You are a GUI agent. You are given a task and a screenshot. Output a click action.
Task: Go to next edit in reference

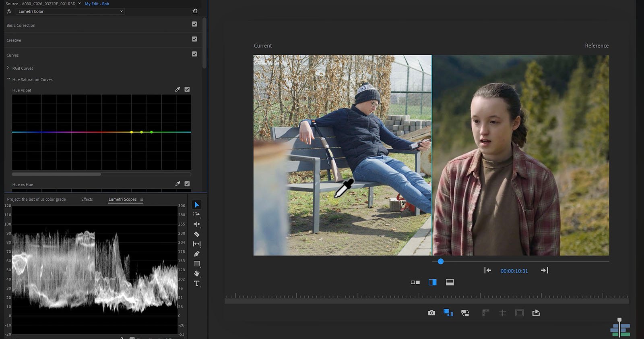(544, 270)
